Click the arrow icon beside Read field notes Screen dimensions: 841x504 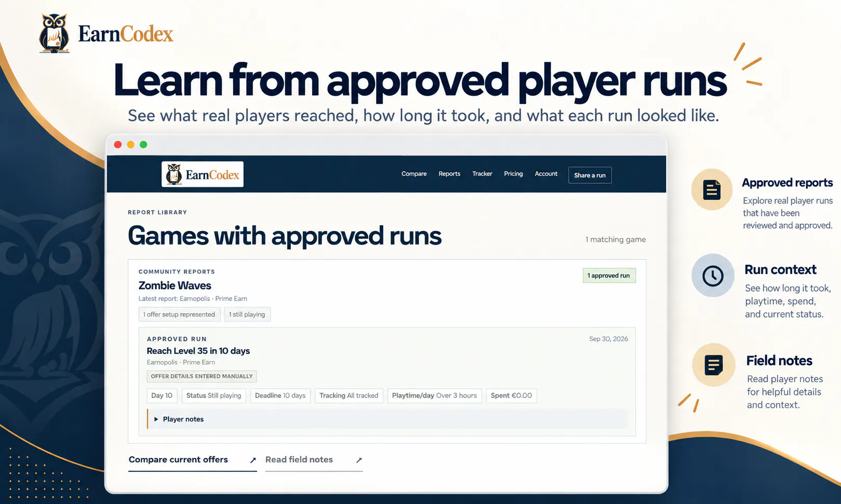click(x=359, y=460)
